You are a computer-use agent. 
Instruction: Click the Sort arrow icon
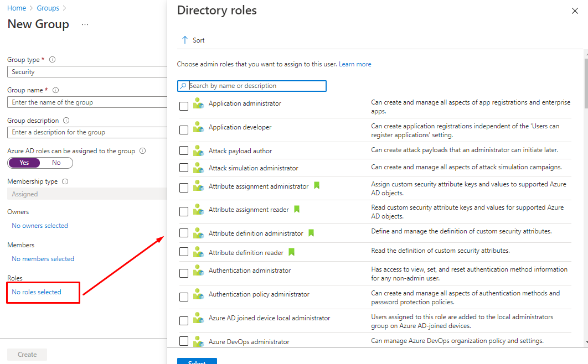coord(185,40)
